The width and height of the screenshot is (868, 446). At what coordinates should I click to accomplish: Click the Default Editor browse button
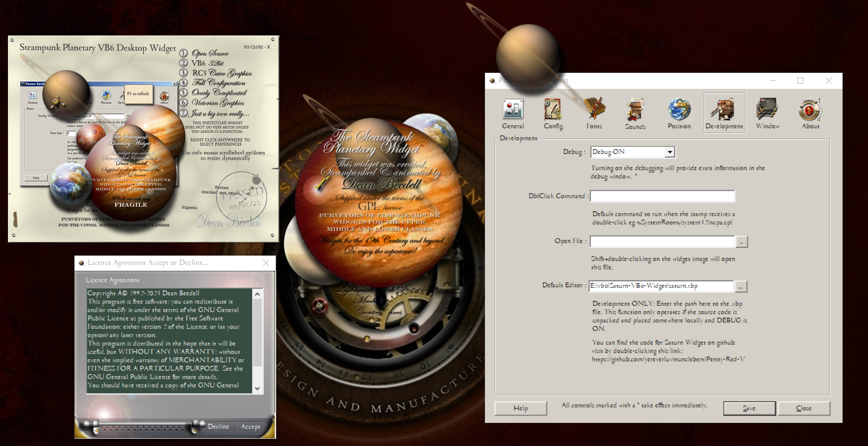pos(740,286)
